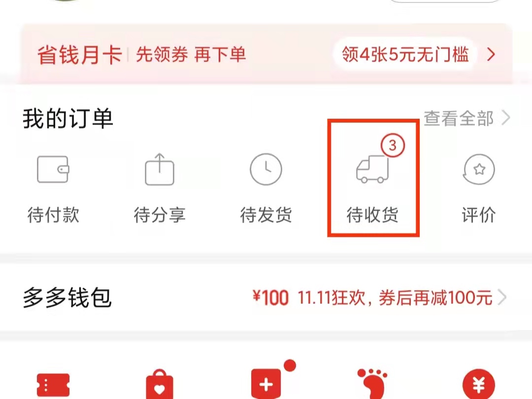The height and width of the screenshot is (399, 532).
Task: Tap the red footprint history icon
Action: [372, 383]
